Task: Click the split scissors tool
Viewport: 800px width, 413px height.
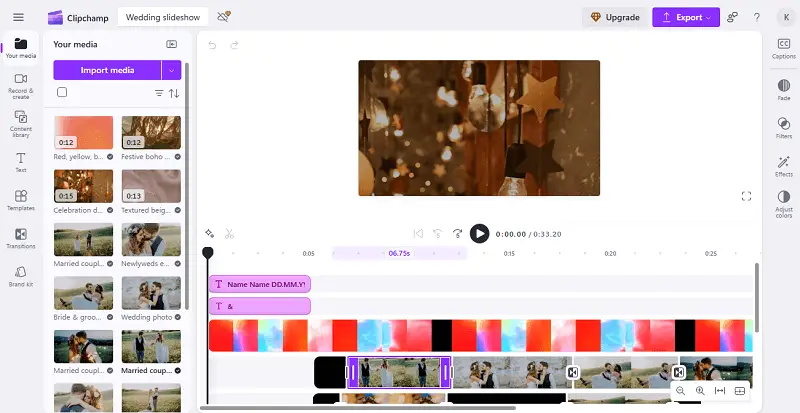Action: [229, 234]
